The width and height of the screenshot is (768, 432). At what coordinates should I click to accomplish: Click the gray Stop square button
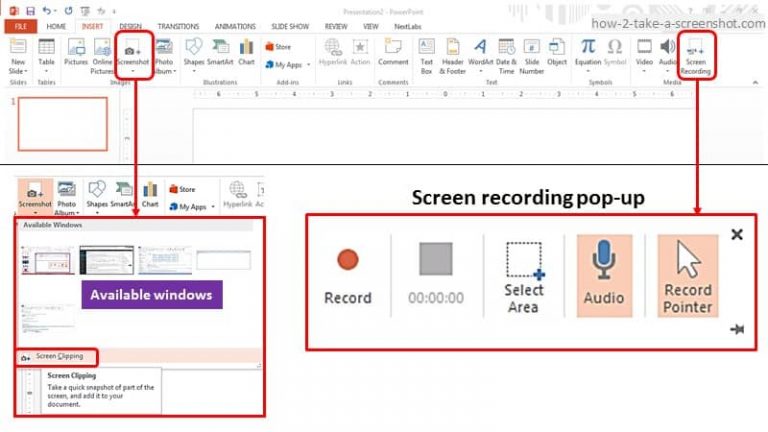point(435,259)
